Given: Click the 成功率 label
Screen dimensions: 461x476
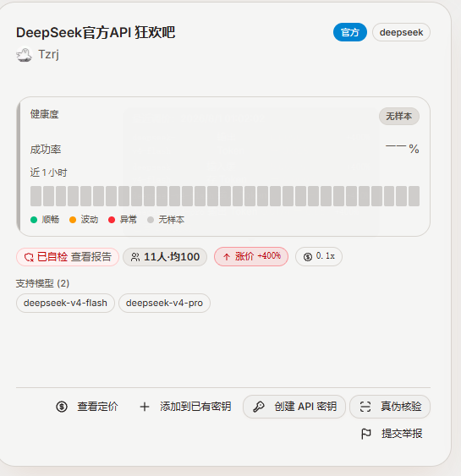Looking at the screenshot, I should [x=46, y=150].
